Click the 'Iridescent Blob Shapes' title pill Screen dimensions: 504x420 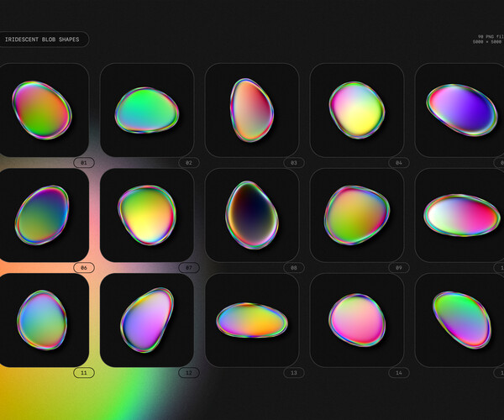44,39
